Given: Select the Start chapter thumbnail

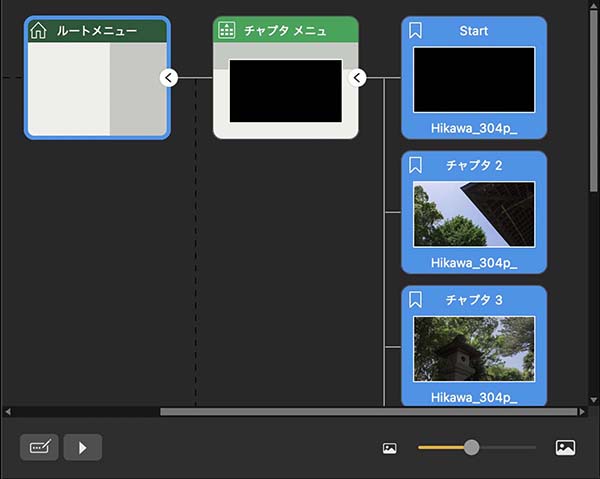Looking at the screenshot, I should [x=474, y=79].
